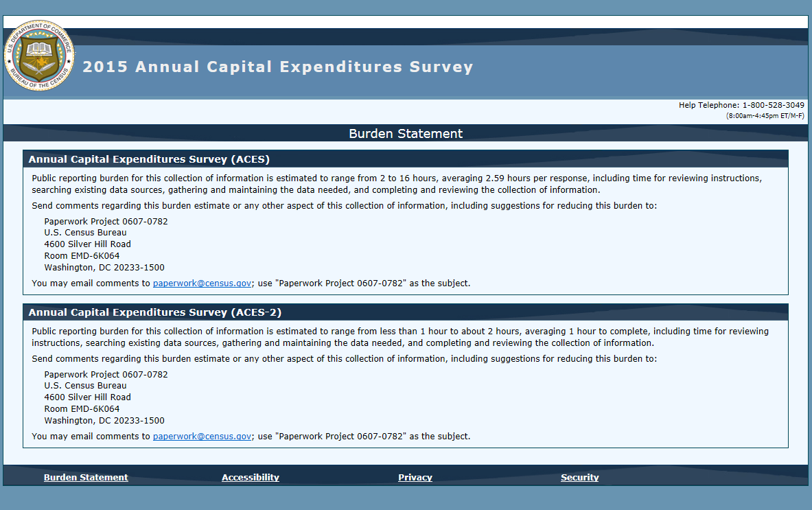Open the Privacy footer link
The image size is (812, 510).
pyautogui.click(x=415, y=477)
